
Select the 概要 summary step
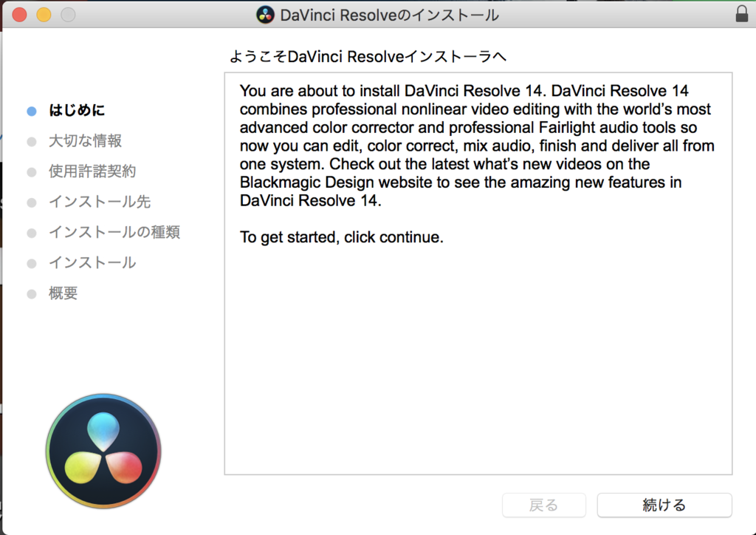click(x=63, y=293)
